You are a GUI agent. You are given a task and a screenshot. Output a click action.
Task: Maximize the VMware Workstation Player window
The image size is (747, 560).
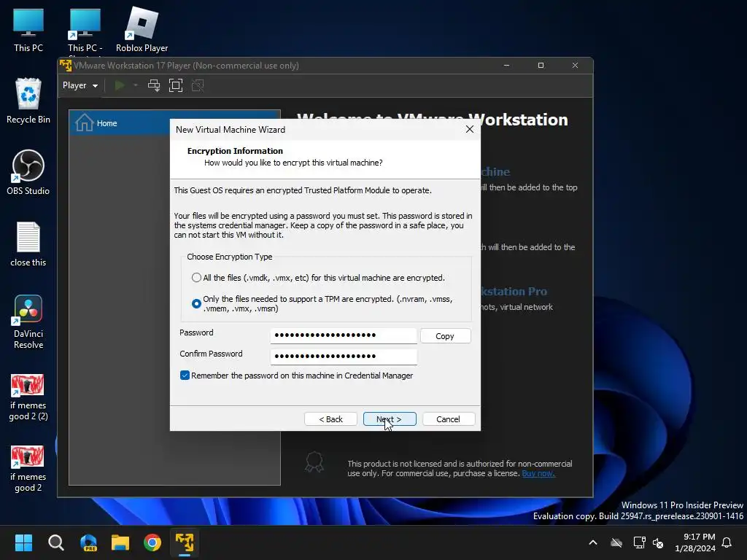click(541, 66)
